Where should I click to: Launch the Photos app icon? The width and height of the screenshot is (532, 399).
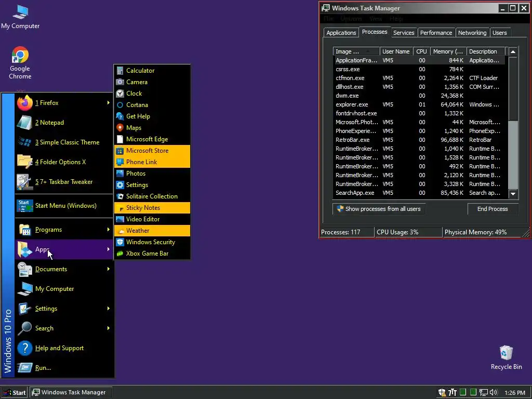pyautogui.click(x=120, y=174)
